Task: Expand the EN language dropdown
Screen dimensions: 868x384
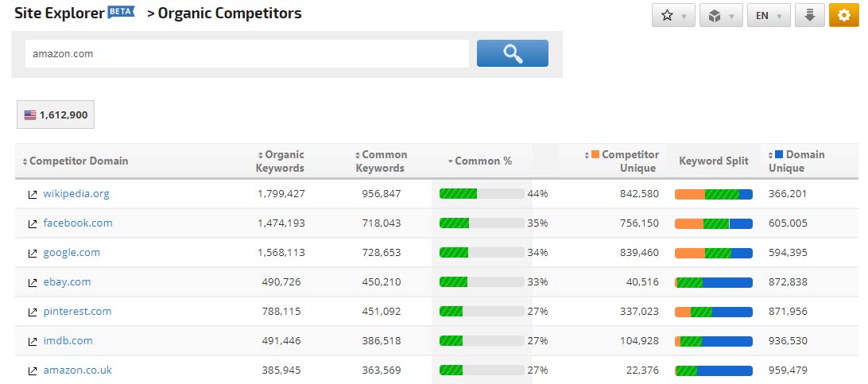Action: pyautogui.click(x=769, y=16)
